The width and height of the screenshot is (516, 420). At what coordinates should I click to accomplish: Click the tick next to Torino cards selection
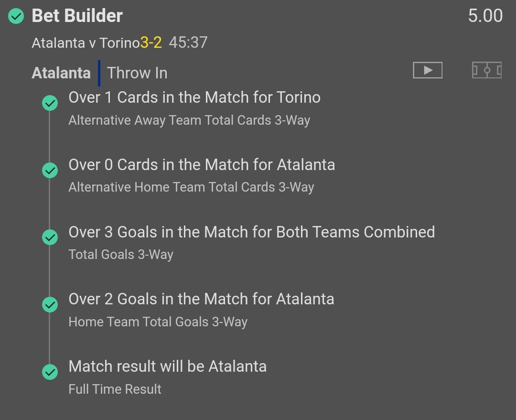(x=50, y=103)
